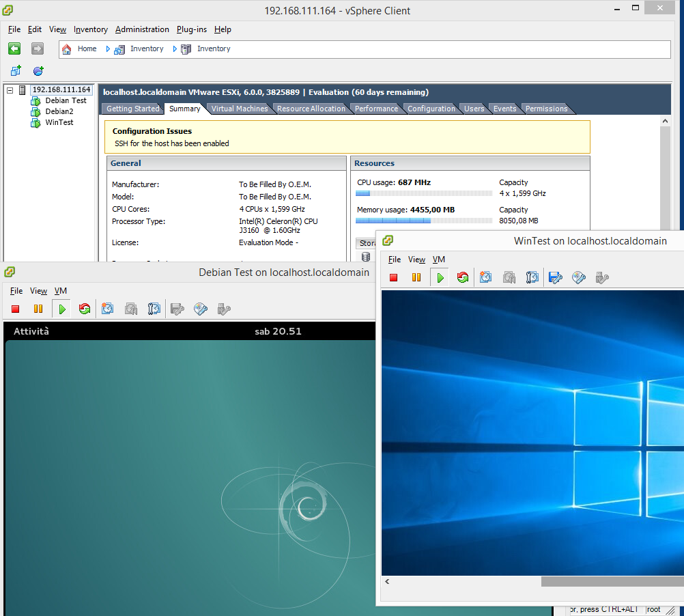Click the CD/DVD device icon in the Debian Test toolbar
Screen dimensions: 684x616
tap(201, 309)
